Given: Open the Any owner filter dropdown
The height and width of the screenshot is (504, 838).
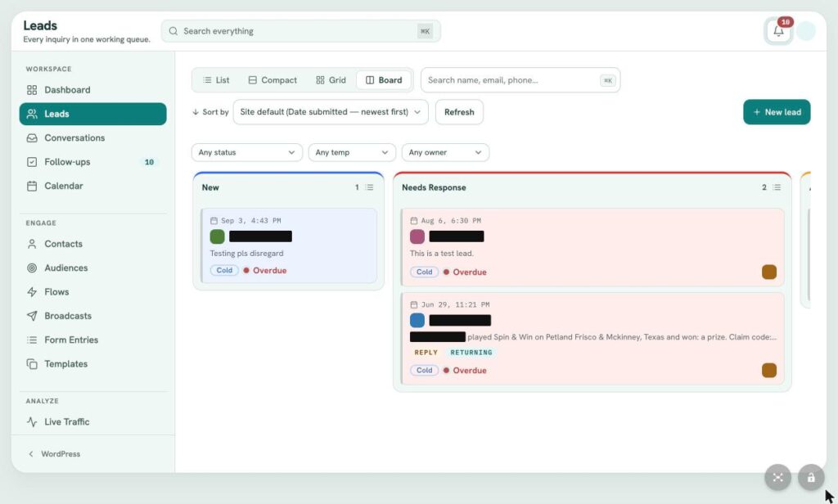Looking at the screenshot, I should pos(445,152).
